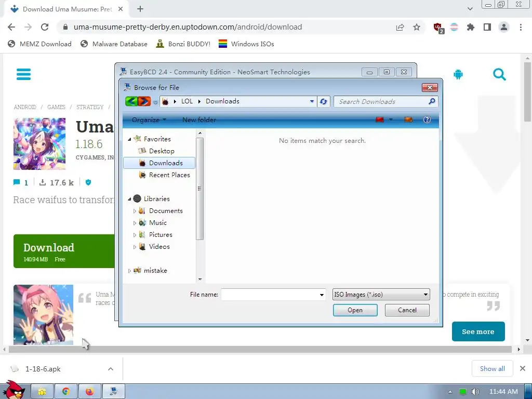Click the File name input field
The height and width of the screenshot is (399, 532).
[x=270, y=295]
